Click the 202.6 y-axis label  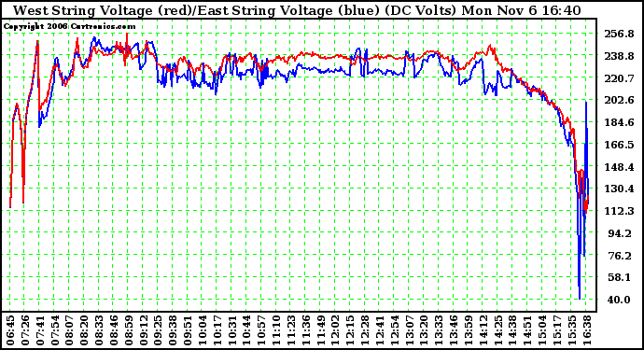619,100
